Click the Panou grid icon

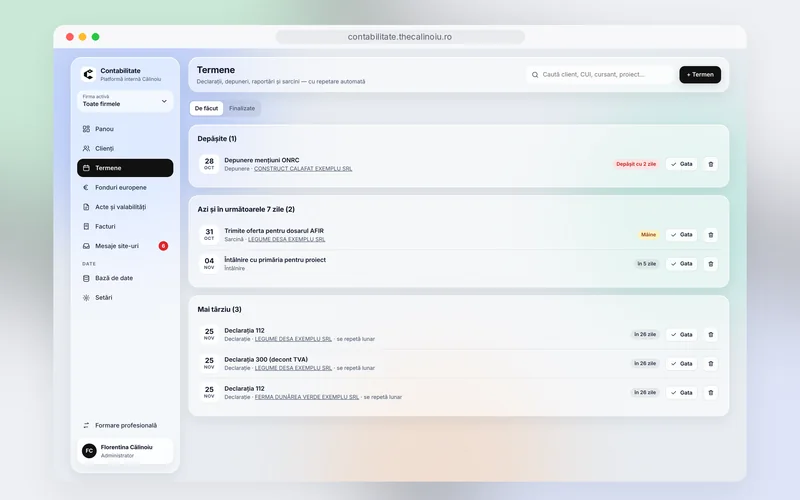[86, 129]
